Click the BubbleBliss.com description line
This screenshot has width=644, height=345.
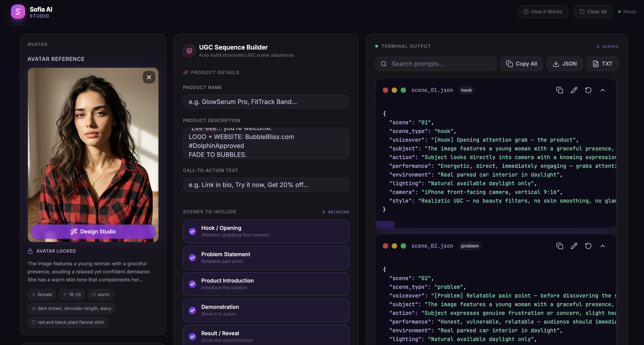241,137
